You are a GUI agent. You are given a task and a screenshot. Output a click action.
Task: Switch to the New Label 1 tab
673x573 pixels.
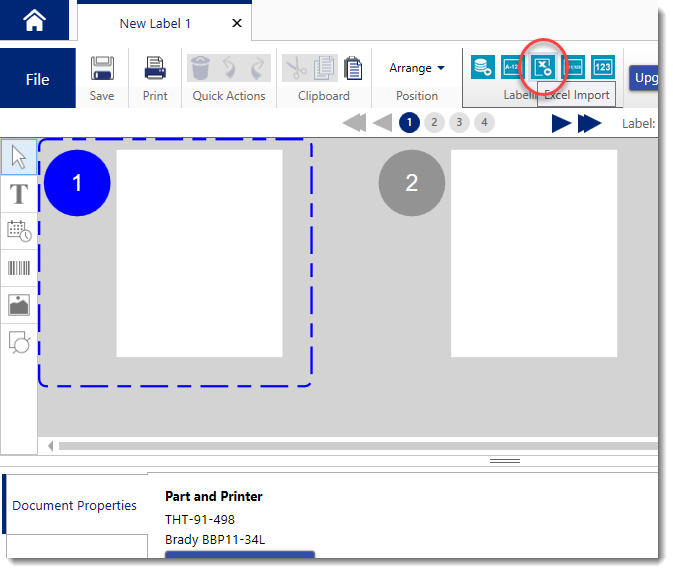(x=154, y=23)
